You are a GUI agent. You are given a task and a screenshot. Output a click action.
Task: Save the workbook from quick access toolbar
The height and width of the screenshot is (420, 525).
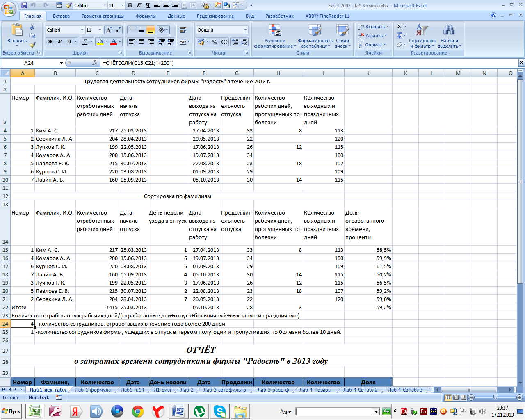(24, 5)
